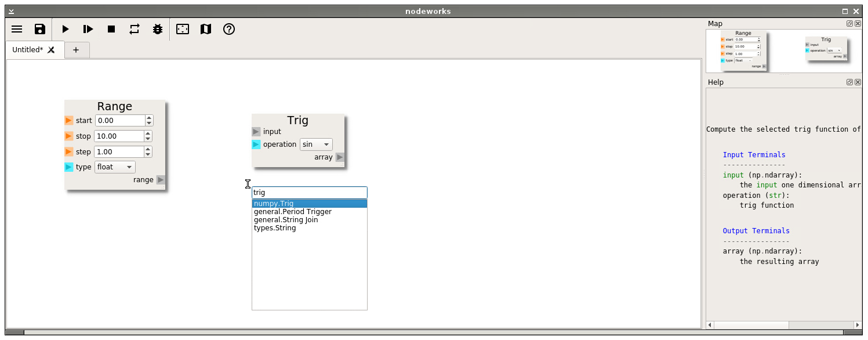Toggle the loop/repeat run icon
868x340 pixels.
(x=135, y=29)
